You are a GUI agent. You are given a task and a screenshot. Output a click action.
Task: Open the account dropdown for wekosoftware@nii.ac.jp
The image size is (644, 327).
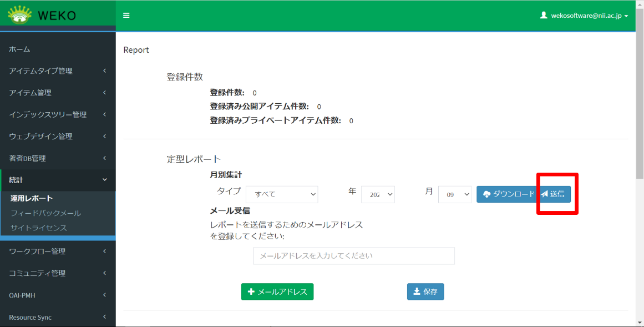(585, 16)
